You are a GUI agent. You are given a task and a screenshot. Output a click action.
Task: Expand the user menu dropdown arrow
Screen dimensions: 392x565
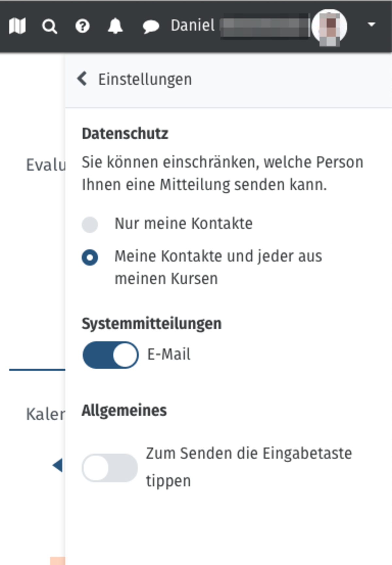pyautogui.click(x=371, y=25)
